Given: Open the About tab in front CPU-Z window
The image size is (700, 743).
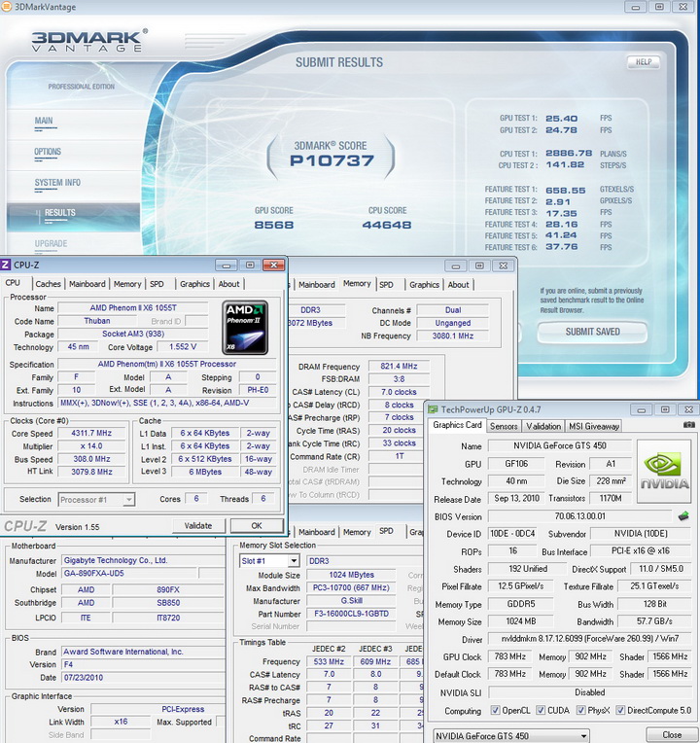Looking at the screenshot, I should tap(228, 284).
